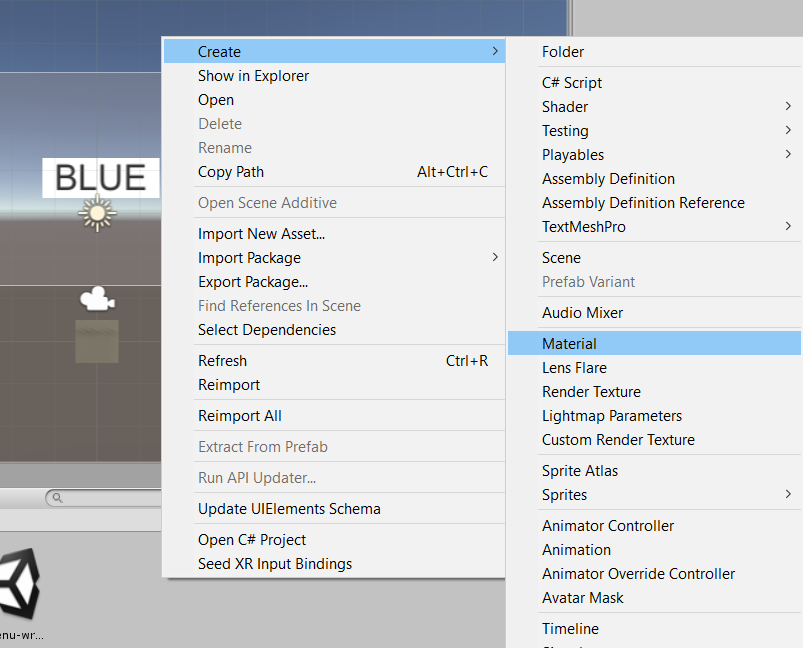The height and width of the screenshot is (648, 803).
Task: Click Show in Explorer
Action: (x=253, y=76)
